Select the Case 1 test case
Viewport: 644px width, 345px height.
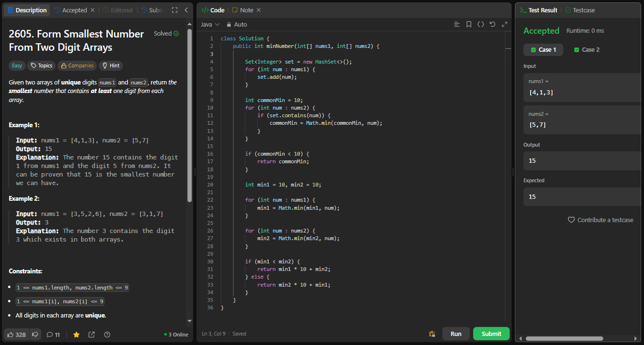pyautogui.click(x=543, y=50)
